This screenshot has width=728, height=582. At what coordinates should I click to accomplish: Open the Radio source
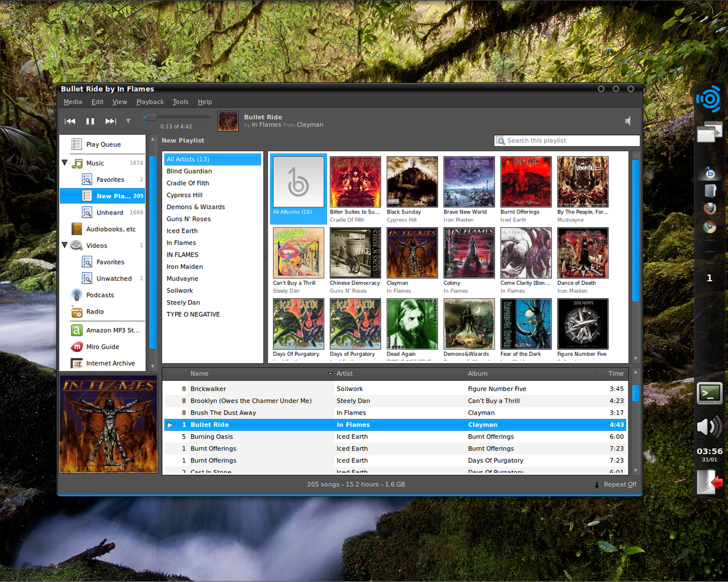(x=95, y=312)
